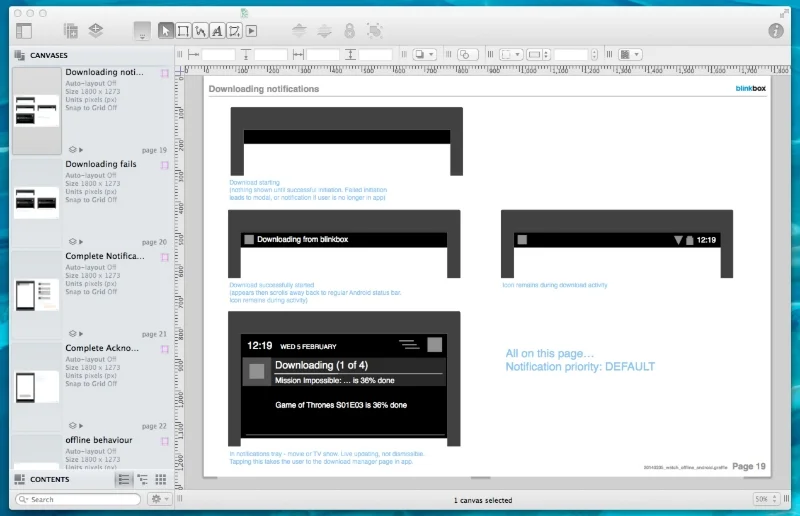Click the height input field
This screenshot has width=800, height=516.
click(376, 55)
